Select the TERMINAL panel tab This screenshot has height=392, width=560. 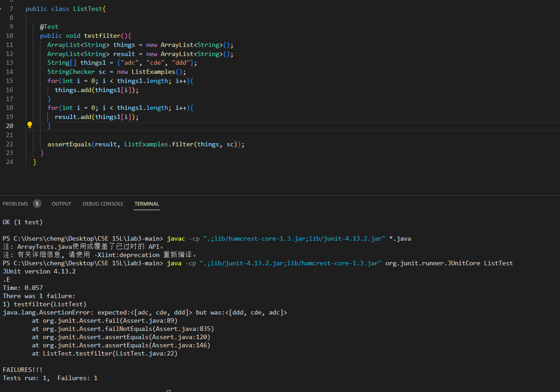(x=147, y=204)
